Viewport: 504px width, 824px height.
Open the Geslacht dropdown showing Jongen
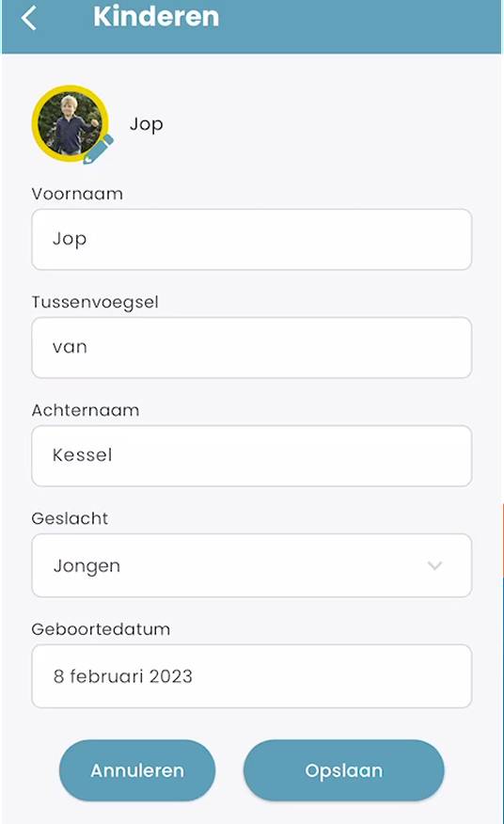(x=252, y=565)
